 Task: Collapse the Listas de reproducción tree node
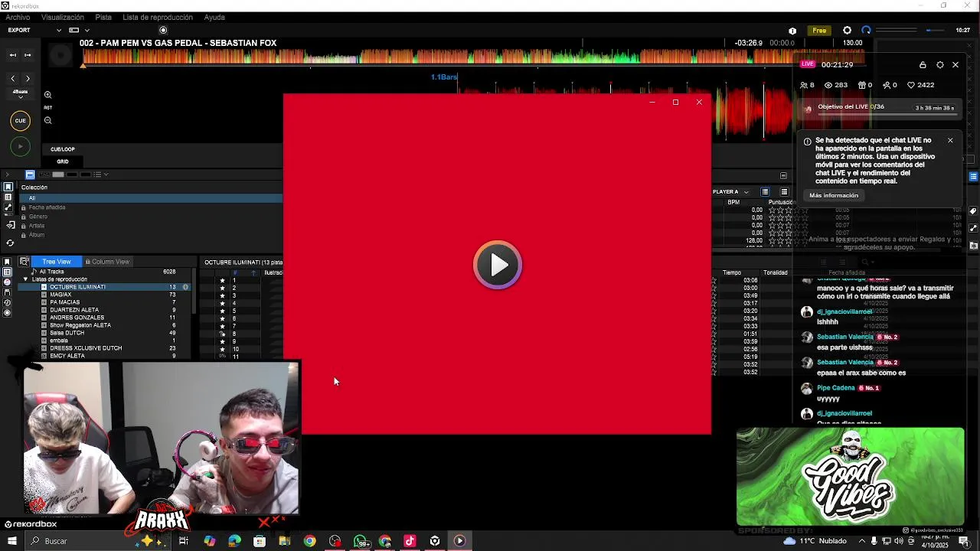coord(25,279)
